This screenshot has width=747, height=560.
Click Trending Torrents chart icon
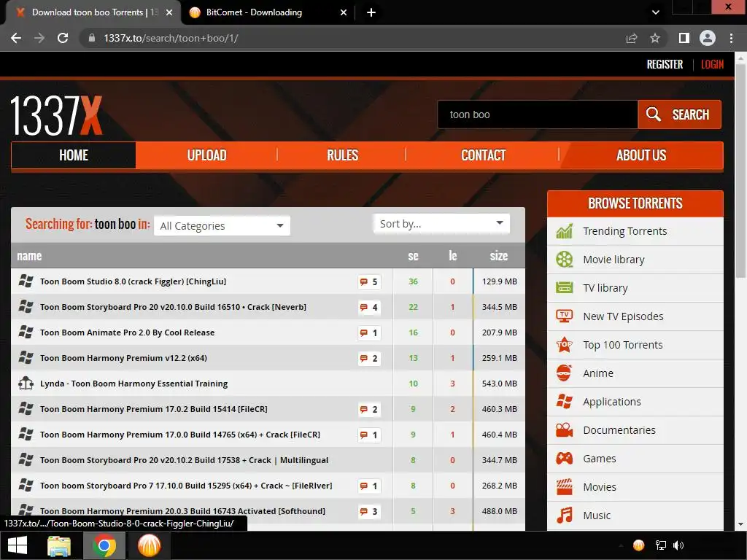pyautogui.click(x=565, y=231)
